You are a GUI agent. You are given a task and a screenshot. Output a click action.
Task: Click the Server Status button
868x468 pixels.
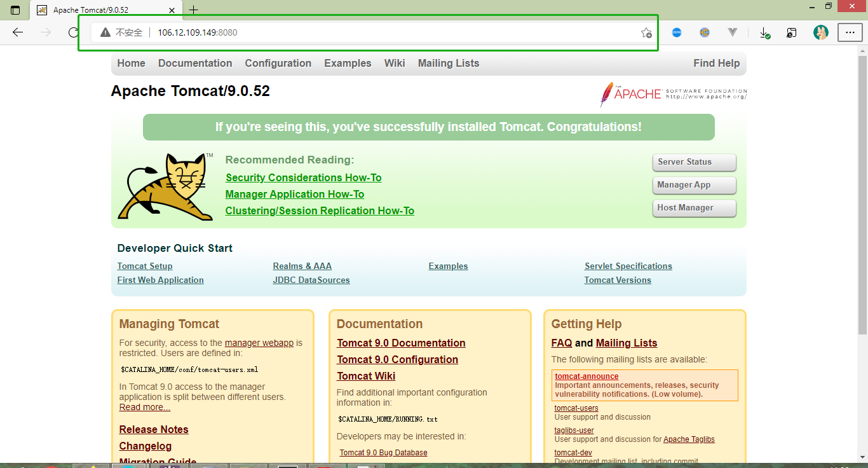pyautogui.click(x=694, y=162)
